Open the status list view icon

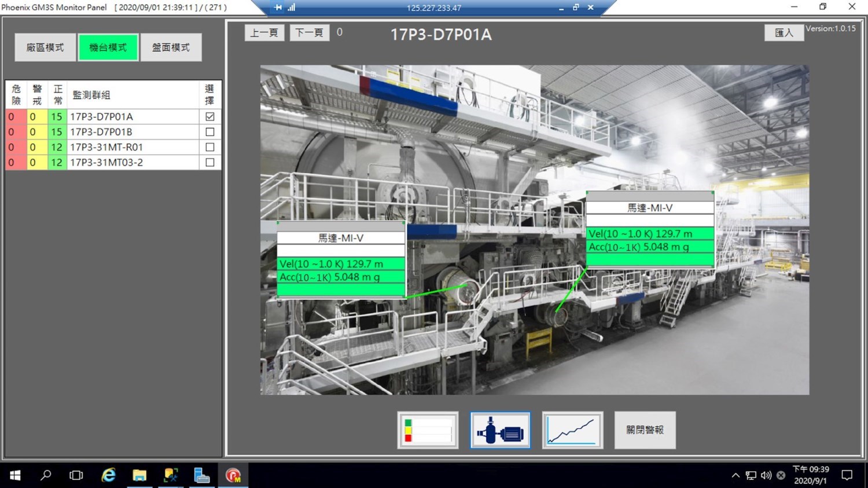click(x=428, y=430)
